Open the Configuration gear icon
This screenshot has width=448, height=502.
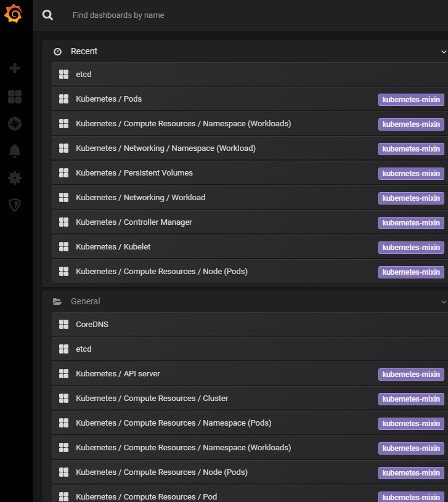pyautogui.click(x=15, y=178)
